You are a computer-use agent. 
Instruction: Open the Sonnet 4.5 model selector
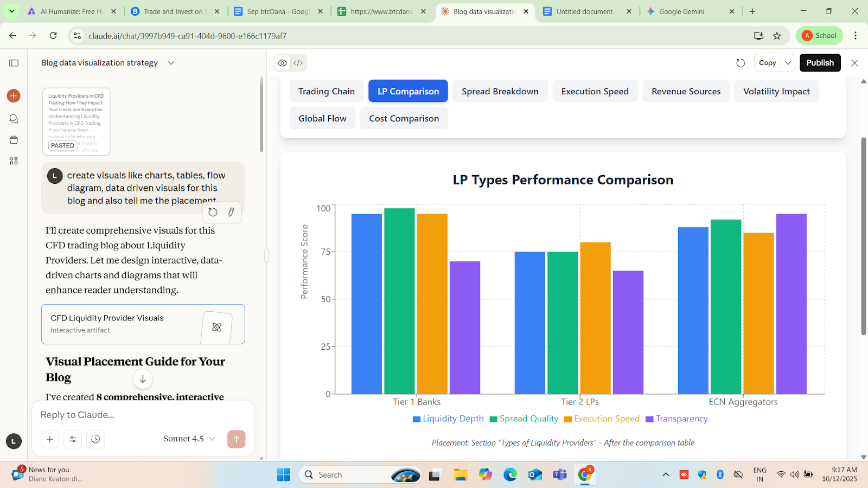pos(189,439)
